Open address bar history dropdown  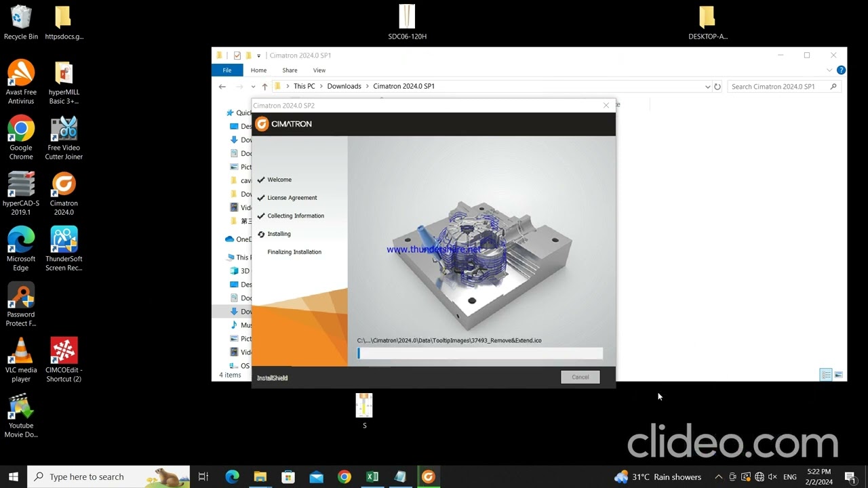[x=708, y=87]
